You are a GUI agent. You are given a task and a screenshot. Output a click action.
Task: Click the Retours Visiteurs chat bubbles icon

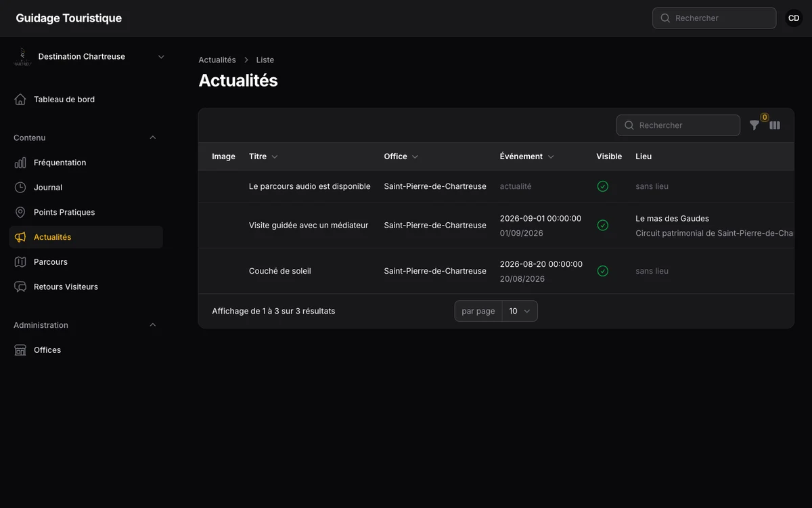pos(20,287)
